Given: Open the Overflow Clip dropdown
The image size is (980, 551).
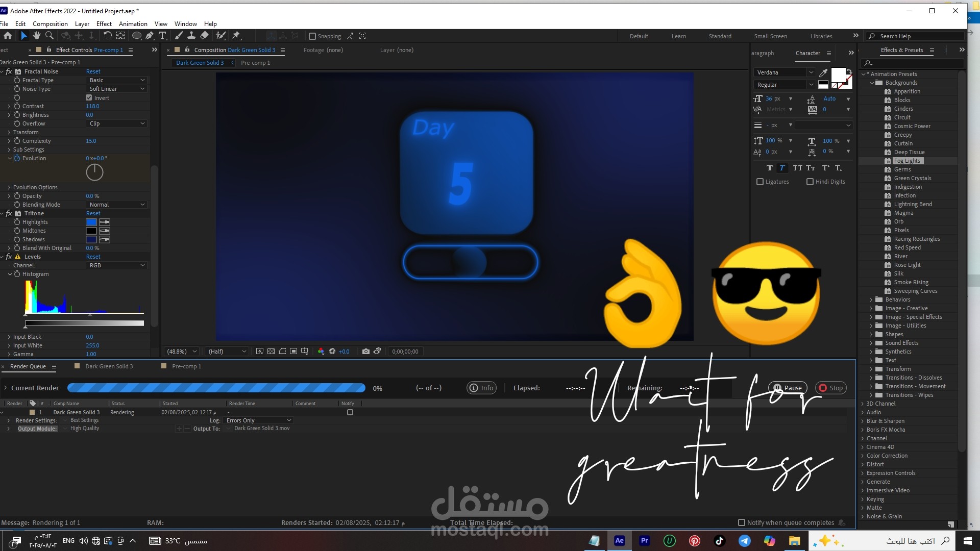Looking at the screenshot, I should 117,123.
